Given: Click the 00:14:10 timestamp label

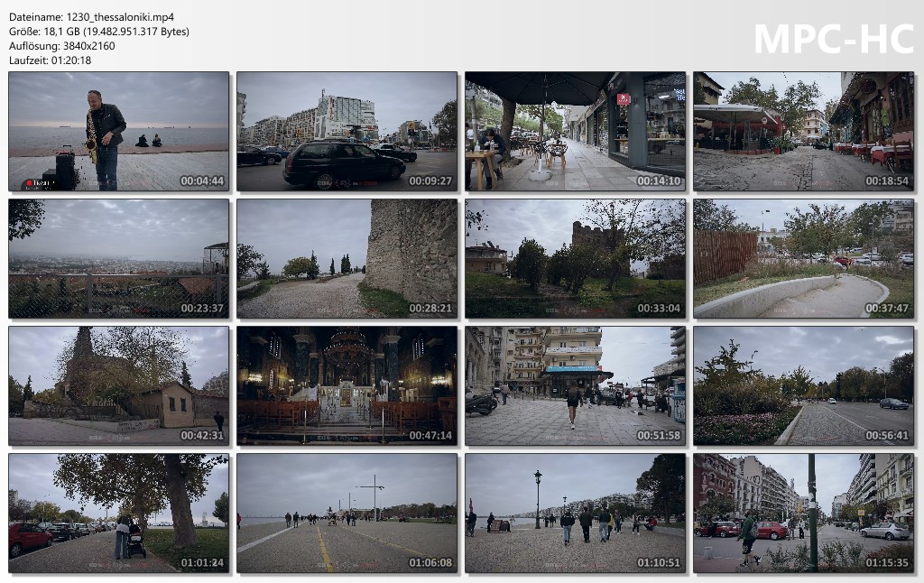Looking at the screenshot, I should click(659, 181).
